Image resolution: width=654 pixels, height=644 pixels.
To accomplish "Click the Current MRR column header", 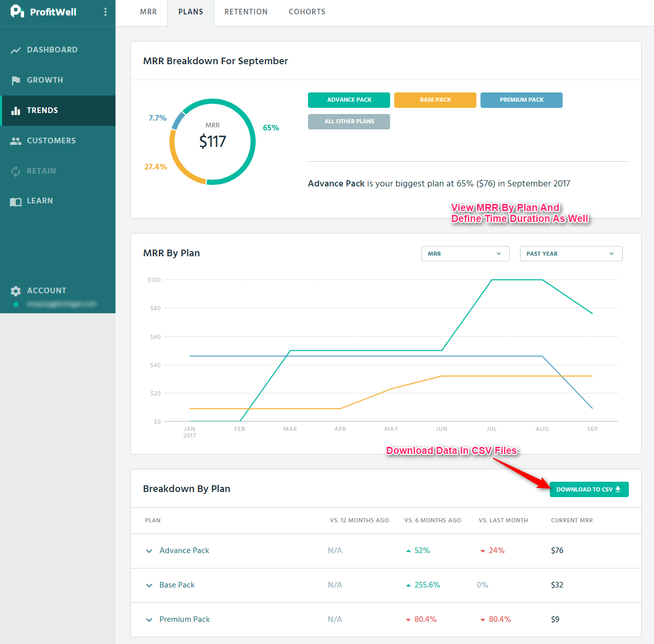I will pyautogui.click(x=572, y=520).
